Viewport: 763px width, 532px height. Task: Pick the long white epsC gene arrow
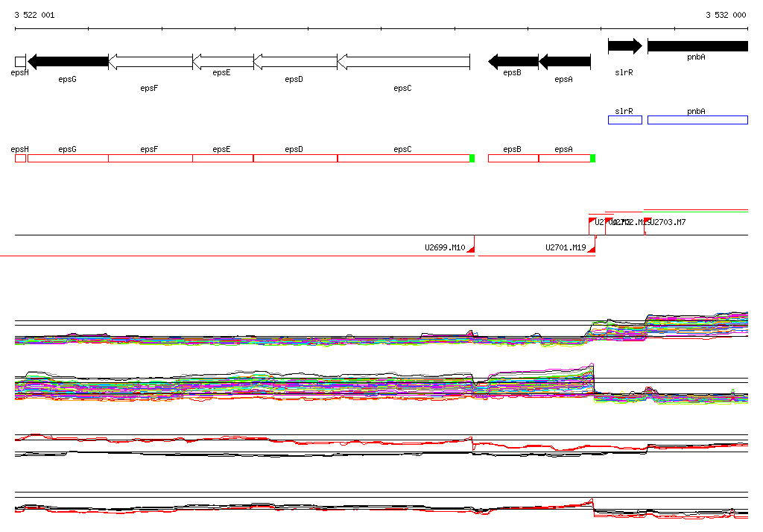pos(403,61)
